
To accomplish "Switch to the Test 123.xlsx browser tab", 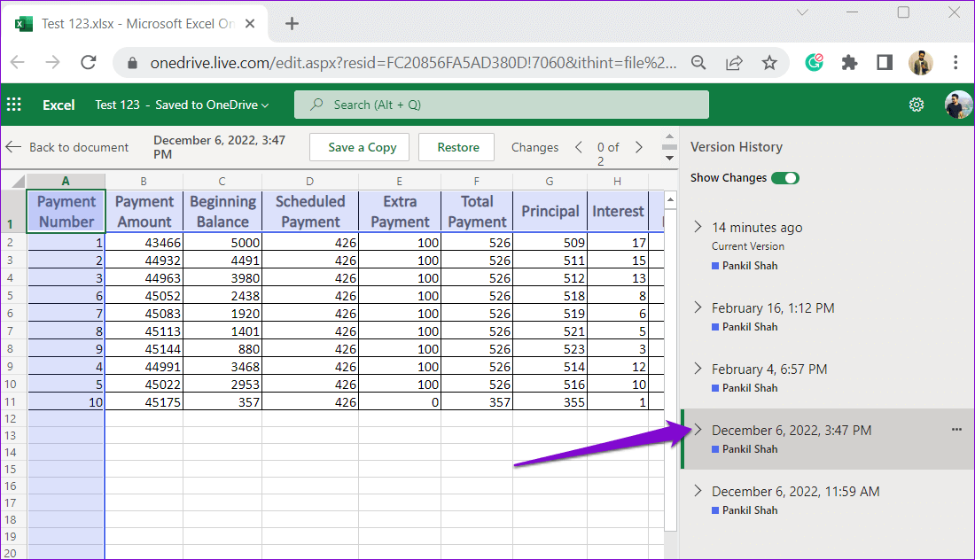I will [133, 24].
